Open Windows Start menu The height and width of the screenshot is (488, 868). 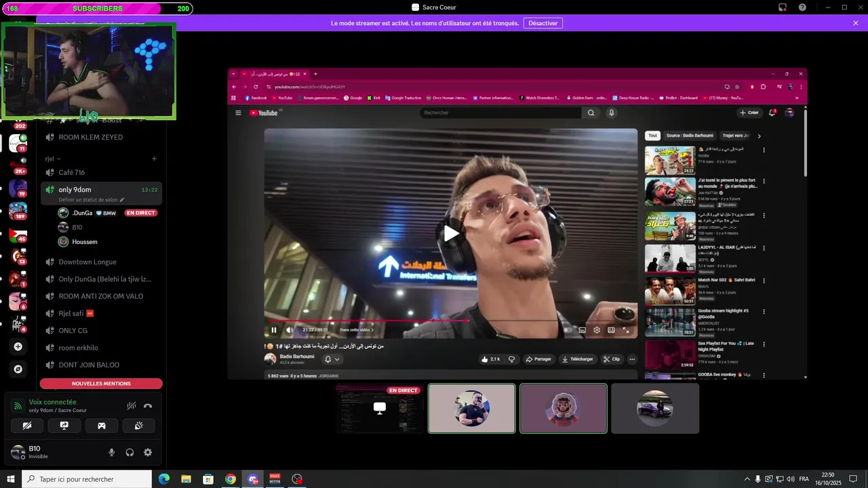point(10,479)
